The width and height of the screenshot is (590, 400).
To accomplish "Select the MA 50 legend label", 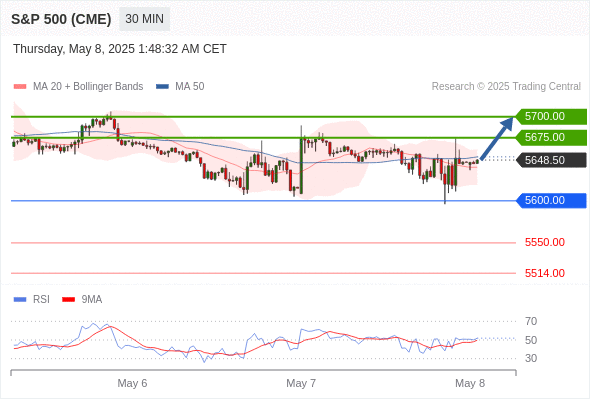I will (x=190, y=87).
